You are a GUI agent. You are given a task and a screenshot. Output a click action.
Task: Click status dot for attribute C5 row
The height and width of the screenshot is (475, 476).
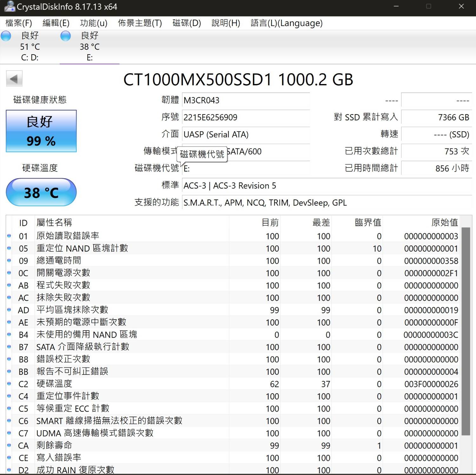coord(9,408)
